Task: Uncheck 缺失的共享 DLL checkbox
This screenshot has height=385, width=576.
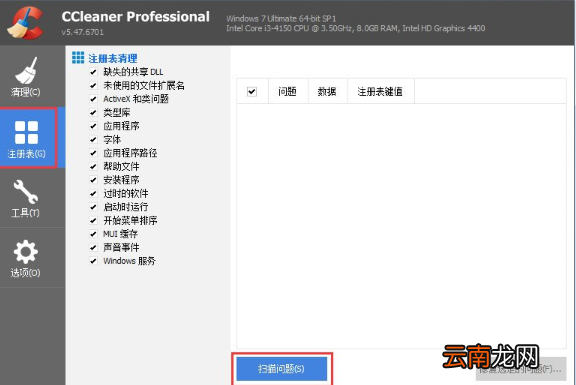Action: point(93,72)
